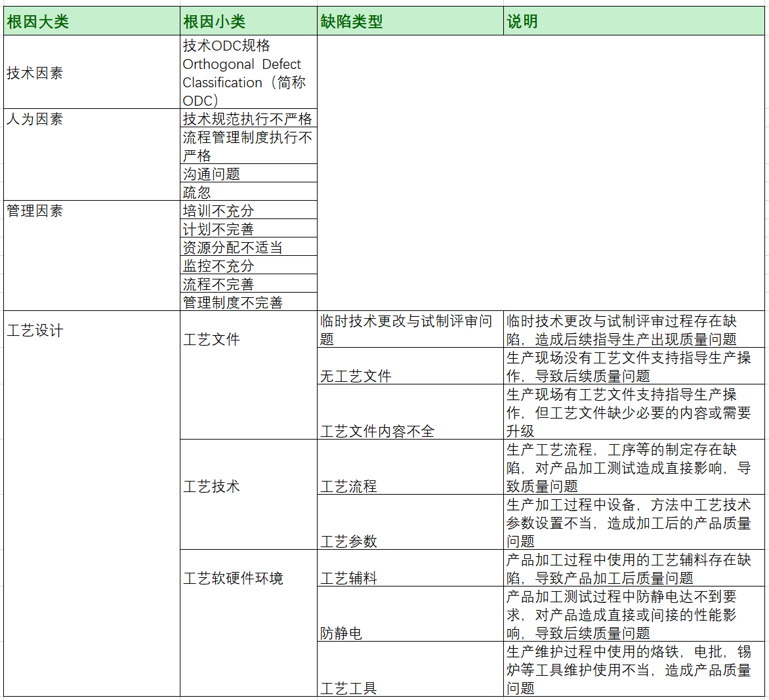Click description starting 生产加工过程中设备
This screenshot has width=769, height=700.
(634, 522)
